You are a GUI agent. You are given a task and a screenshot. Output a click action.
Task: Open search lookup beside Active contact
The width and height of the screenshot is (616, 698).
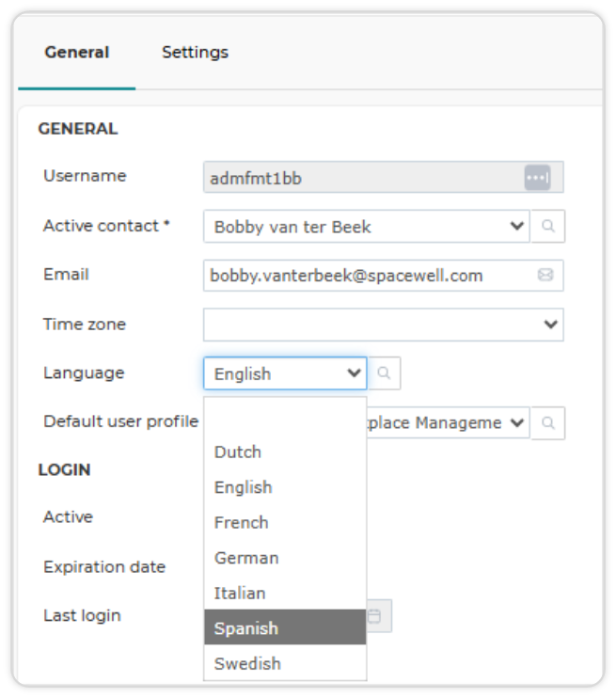click(x=548, y=226)
